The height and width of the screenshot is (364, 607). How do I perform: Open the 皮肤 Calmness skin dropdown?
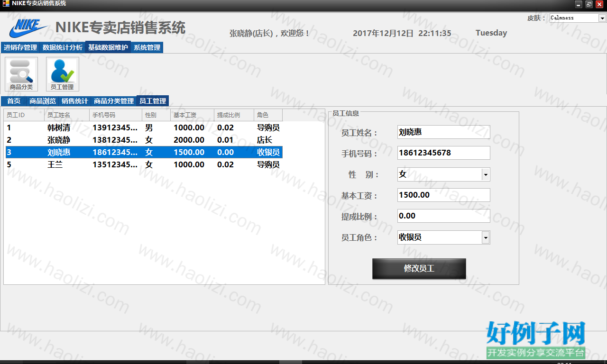(602, 18)
